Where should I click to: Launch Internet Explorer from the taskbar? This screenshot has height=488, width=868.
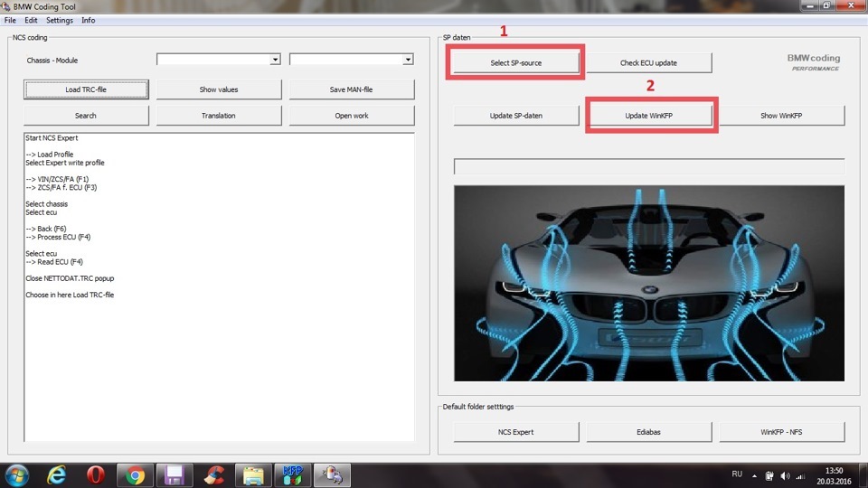pos(56,474)
